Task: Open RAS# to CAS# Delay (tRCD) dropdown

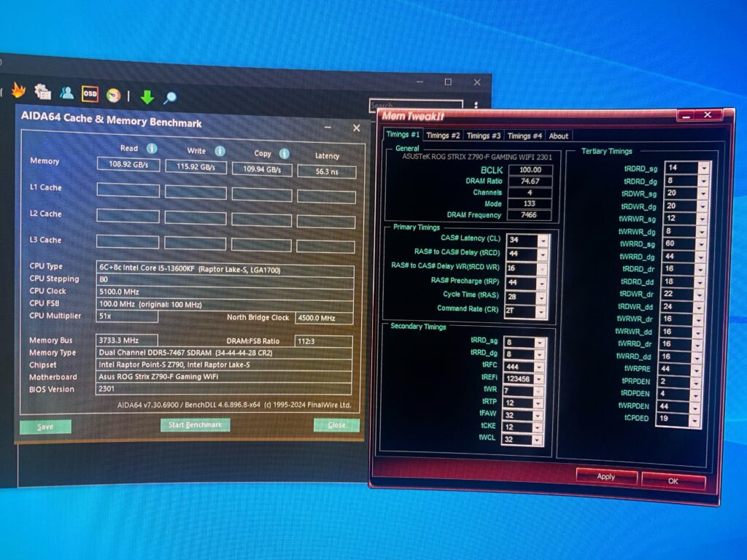Action: pos(542,254)
